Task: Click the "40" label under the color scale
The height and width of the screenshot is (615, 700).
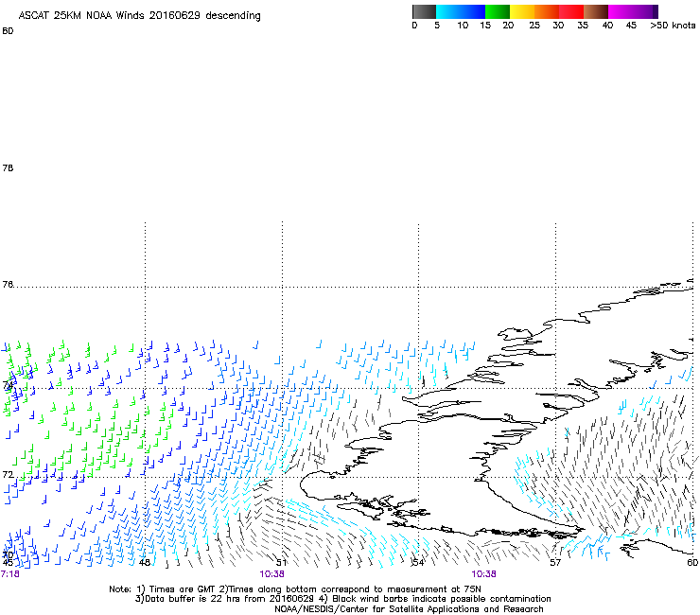Action: click(x=607, y=26)
